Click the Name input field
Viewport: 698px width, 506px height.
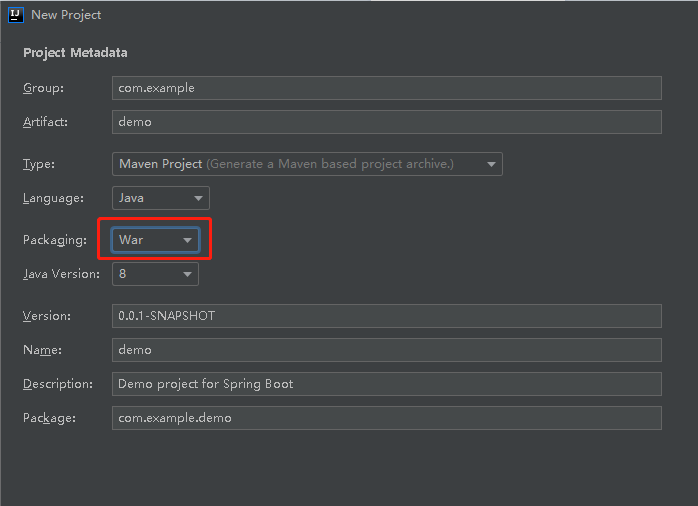[x=386, y=350]
